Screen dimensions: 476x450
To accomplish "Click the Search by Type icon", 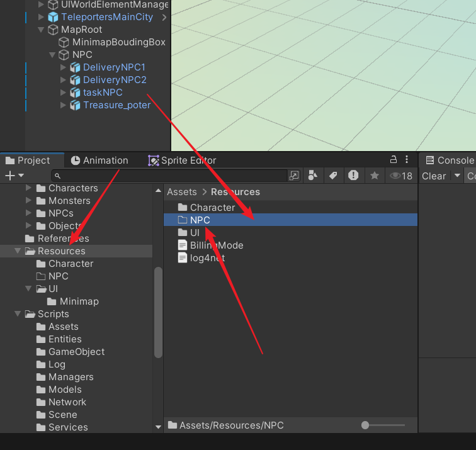I will (312, 176).
